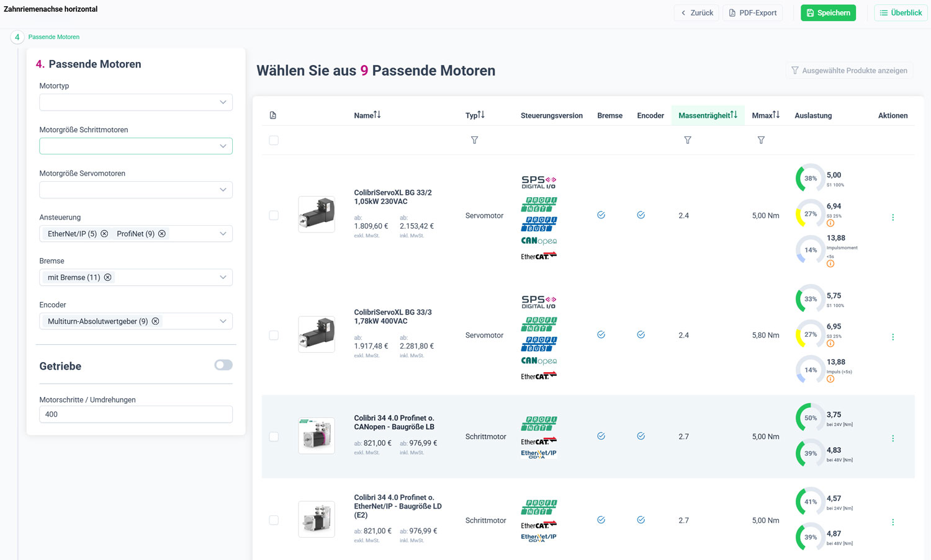931x560 pixels.
Task: Open the Mmax column filter
Action: (x=761, y=140)
